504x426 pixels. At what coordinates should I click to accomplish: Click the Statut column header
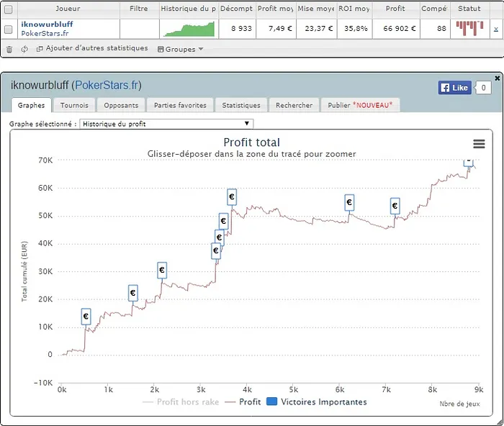tap(469, 9)
